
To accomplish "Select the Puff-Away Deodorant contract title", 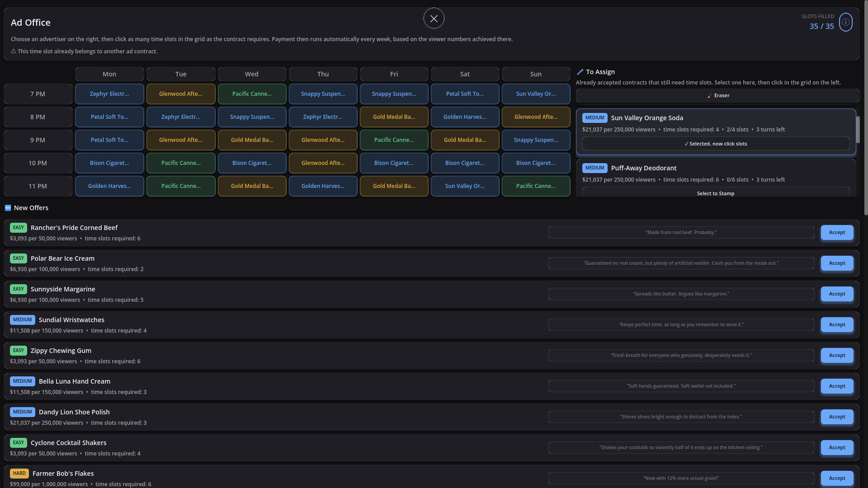I will [644, 168].
